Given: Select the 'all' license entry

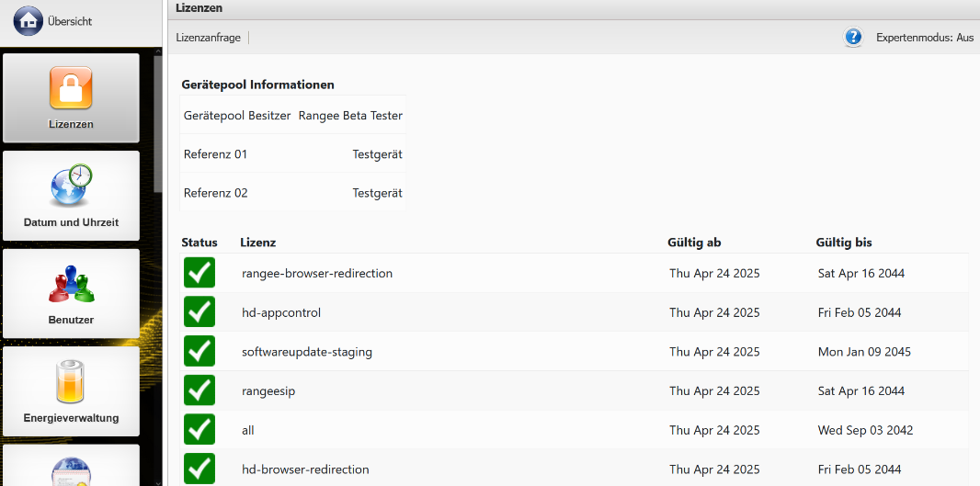Looking at the screenshot, I should coord(248,430).
